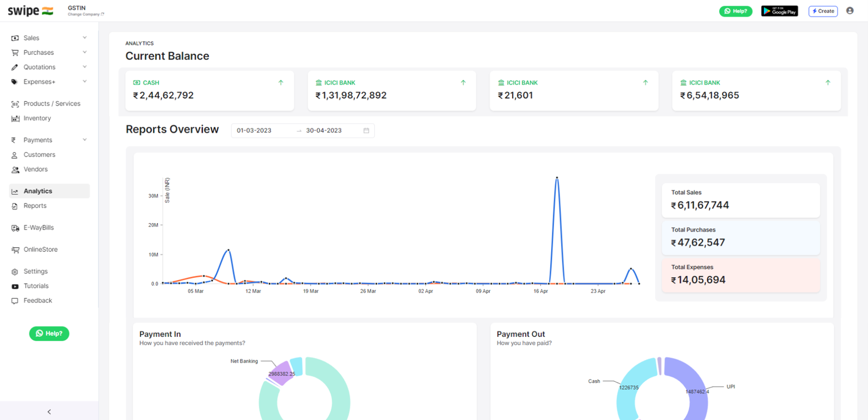Expand the Sales menu chevron

pyautogui.click(x=85, y=38)
